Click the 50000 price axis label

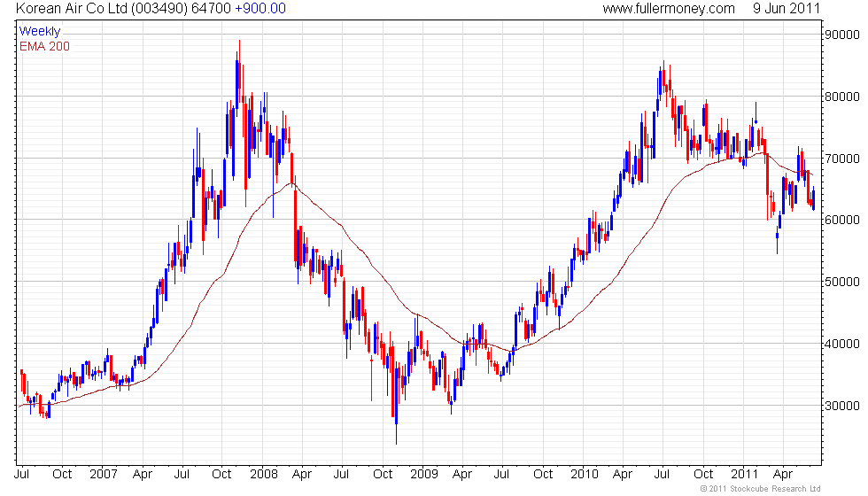tap(842, 282)
